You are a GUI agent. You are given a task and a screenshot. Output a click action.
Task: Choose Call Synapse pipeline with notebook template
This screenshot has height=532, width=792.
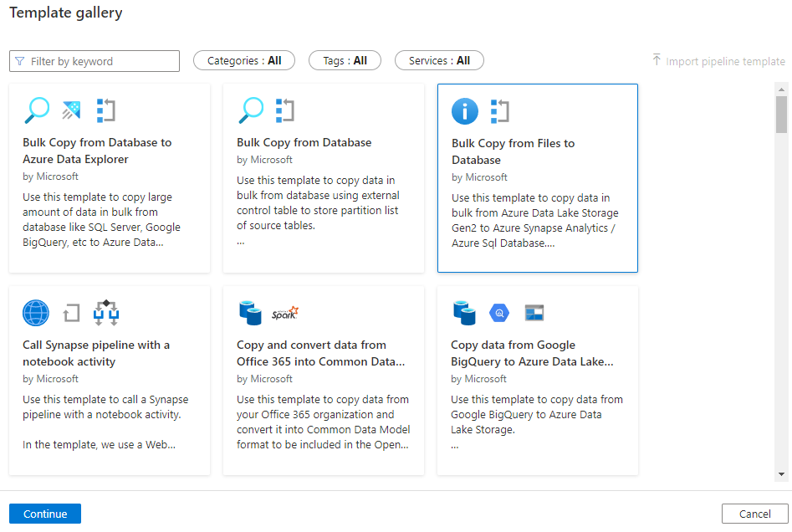[109, 380]
